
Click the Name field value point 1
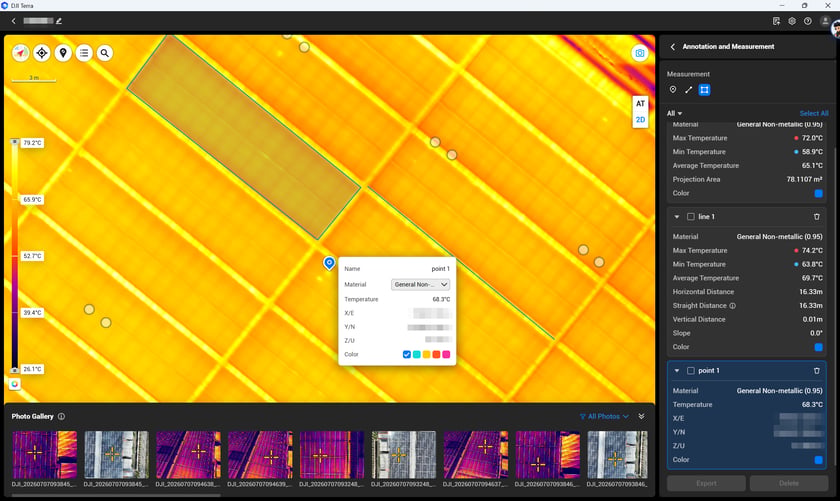[440, 268]
